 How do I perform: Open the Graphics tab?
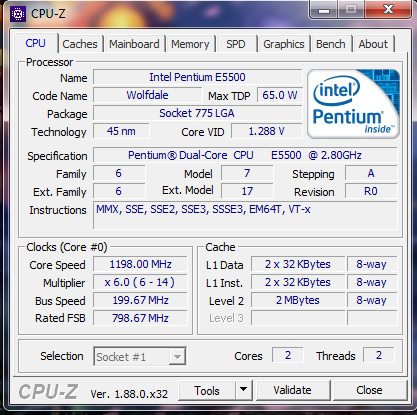click(x=284, y=44)
